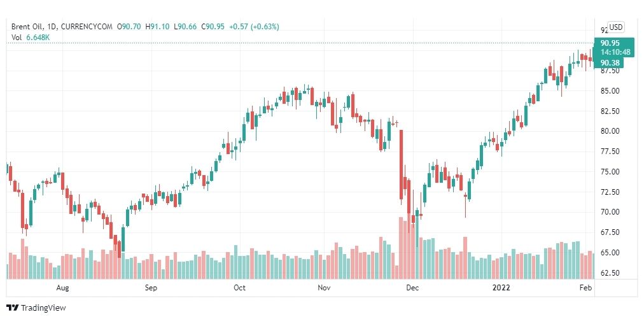Select the 2022 marker on time axis

[x=501, y=287]
